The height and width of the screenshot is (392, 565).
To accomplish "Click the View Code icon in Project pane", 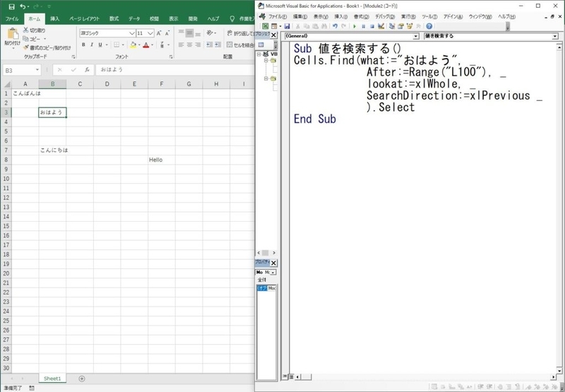I will click(x=261, y=44).
